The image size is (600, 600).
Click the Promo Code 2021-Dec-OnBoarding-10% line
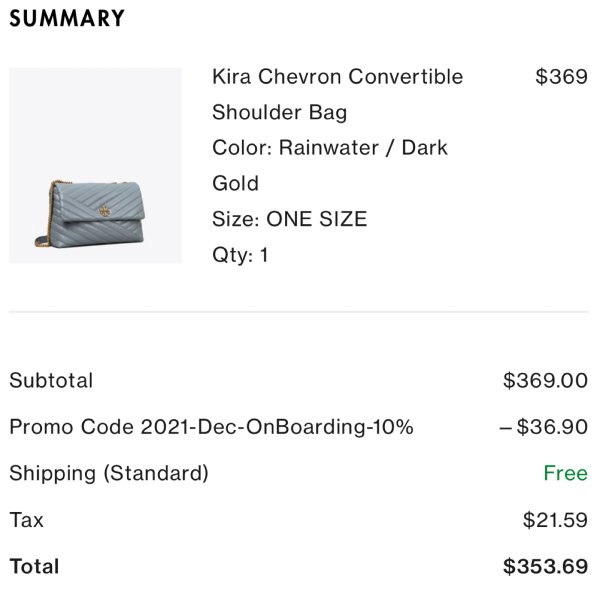point(211,427)
